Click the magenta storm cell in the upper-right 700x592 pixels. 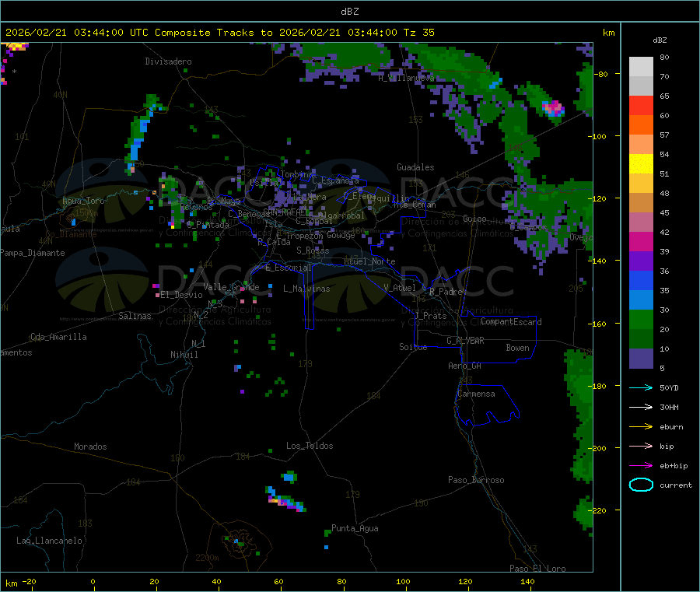pyautogui.click(x=553, y=108)
